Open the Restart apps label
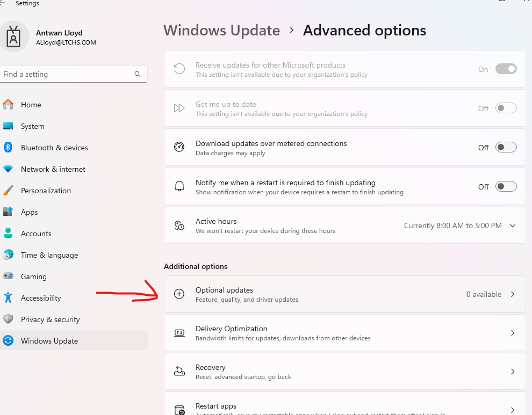This screenshot has height=415, width=532. click(216, 406)
